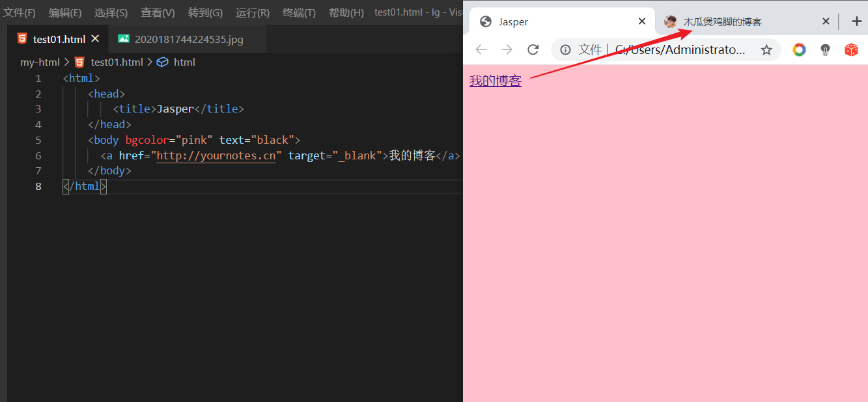Click the red dice extension icon
Screen dimensions: 868x402
pyautogui.click(x=851, y=50)
